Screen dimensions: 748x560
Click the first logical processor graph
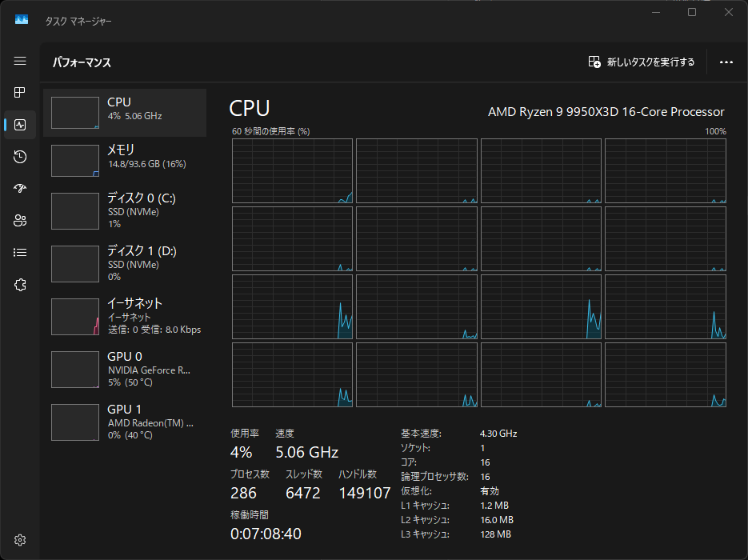tap(293, 170)
